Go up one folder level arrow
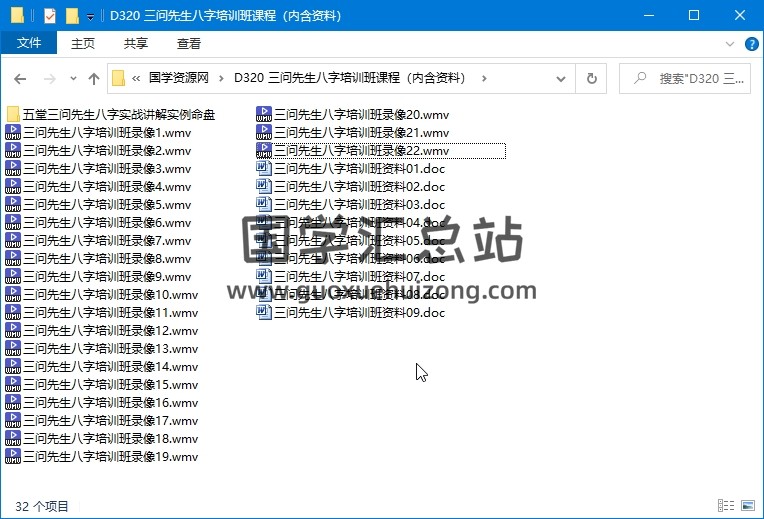This screenshot has height=519, width=764. click(x=94, y=78)
